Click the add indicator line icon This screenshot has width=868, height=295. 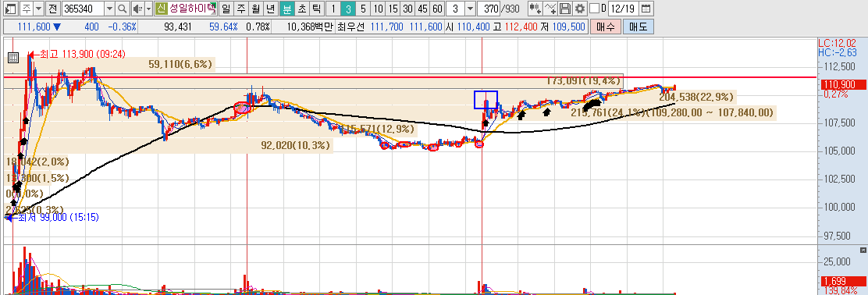[550, 9]
